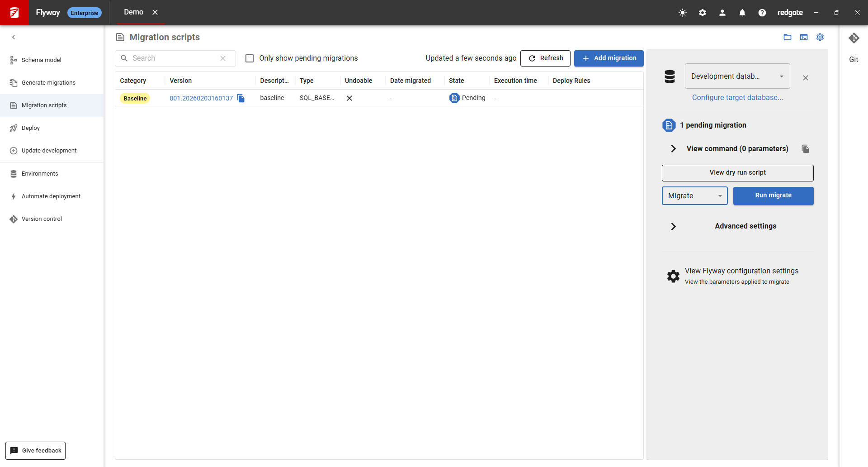Open Configure target database link
Viewport: 868px width, 467px height.
[x=737, y=98]
